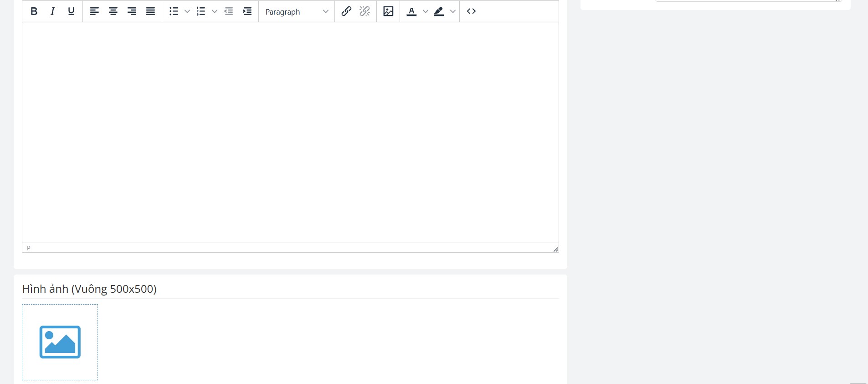Center align the text

tap(113, 11)
